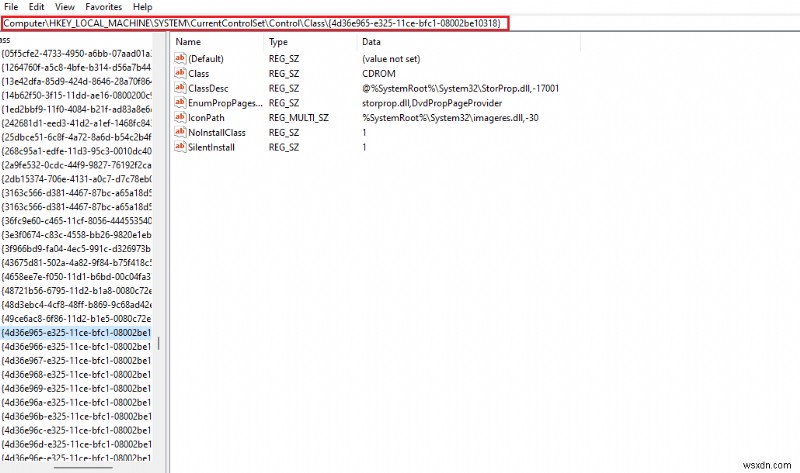Select the {49ce6ac8-6f86-11d2 key
The image size is (800, 473).
coord(76,319)
